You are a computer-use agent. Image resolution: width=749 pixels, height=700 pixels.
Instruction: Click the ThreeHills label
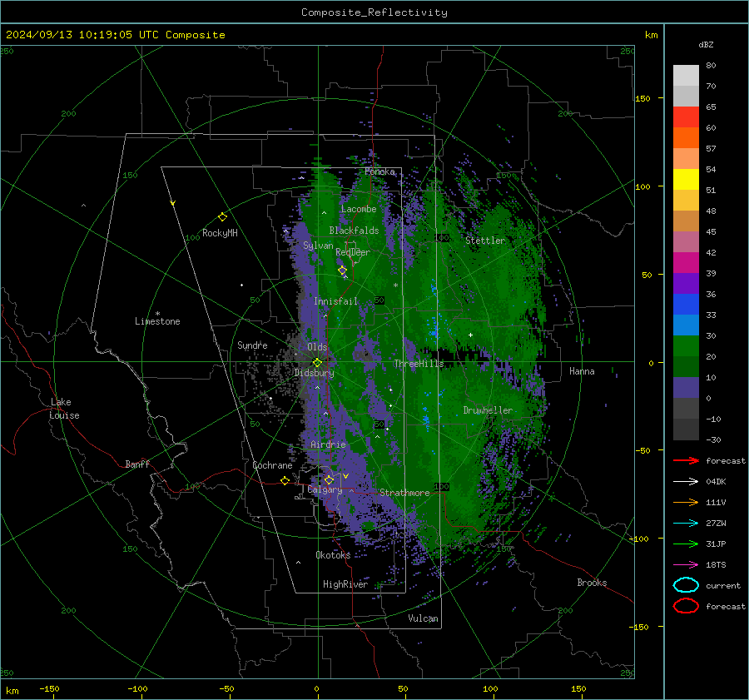pos(419,364)
